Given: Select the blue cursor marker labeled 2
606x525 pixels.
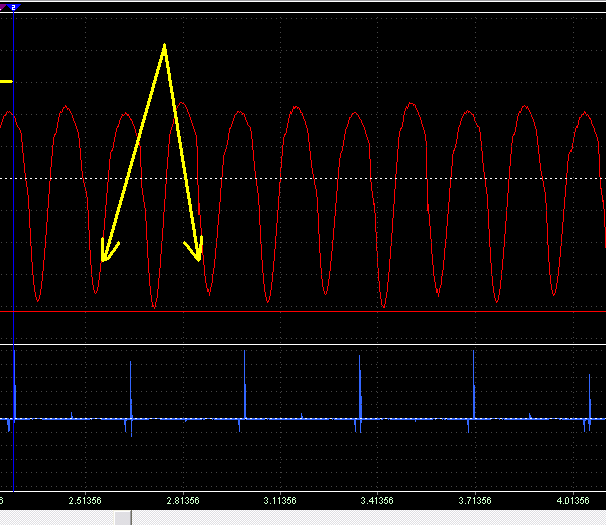Looking at the screenshot, I should pos(14,7).
